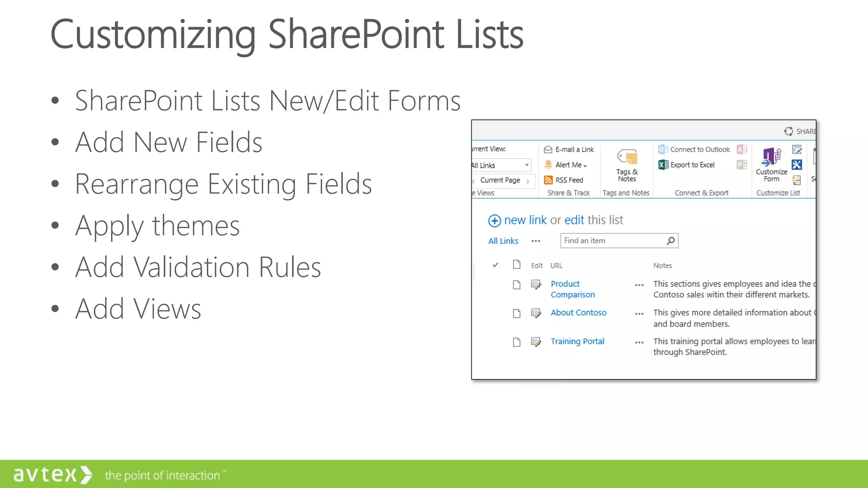Viewport: 868px width, 488px height.
Task: Click the plus icon to add new link
Action: coord(495,221)
